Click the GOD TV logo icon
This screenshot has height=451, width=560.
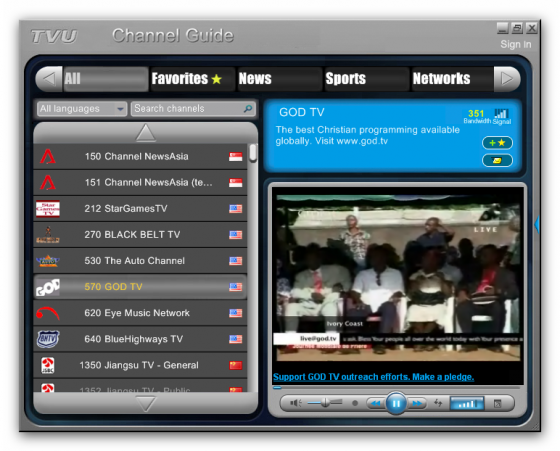coord(48,287)
